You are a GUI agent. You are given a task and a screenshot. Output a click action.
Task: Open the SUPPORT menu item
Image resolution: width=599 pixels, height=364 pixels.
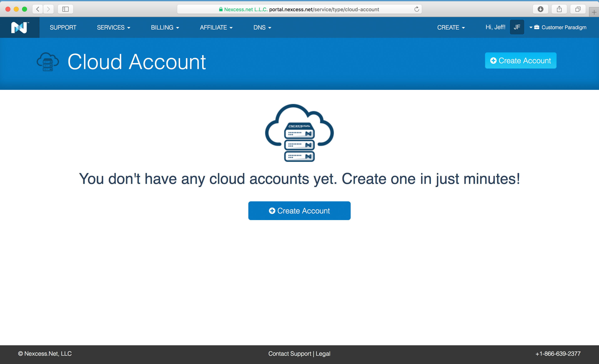63,27
